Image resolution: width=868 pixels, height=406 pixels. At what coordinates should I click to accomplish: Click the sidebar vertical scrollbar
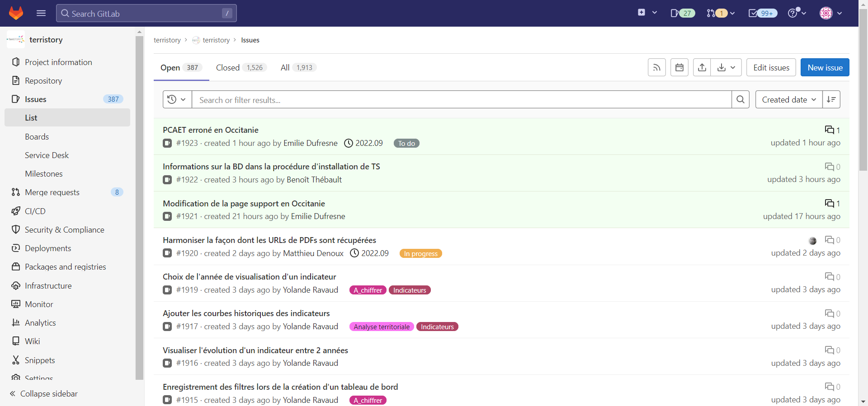tap(139, 208)
